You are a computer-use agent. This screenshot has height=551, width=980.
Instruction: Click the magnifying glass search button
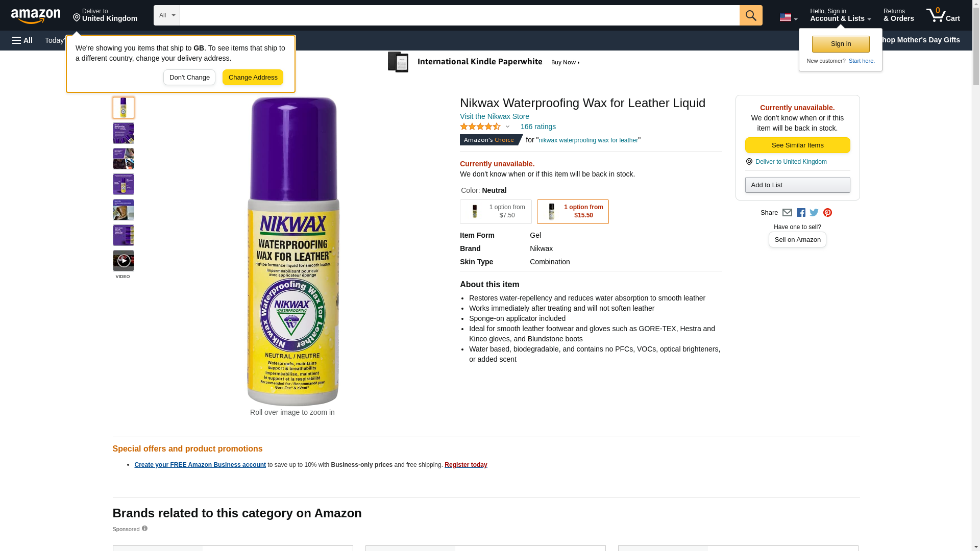click(750, 15)
